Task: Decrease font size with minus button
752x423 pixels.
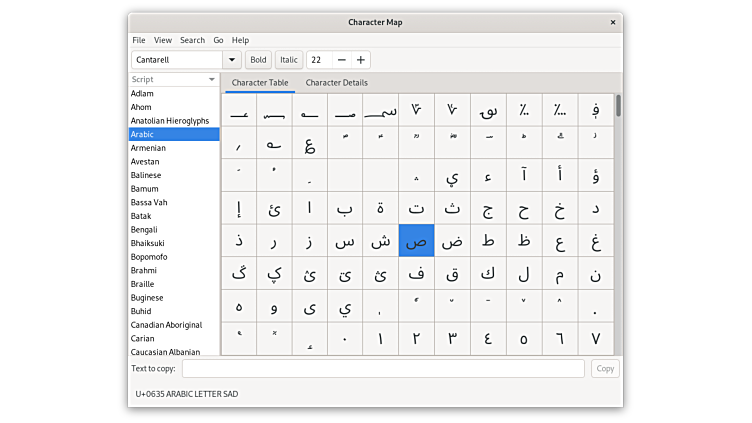Action: pos(342,60)
